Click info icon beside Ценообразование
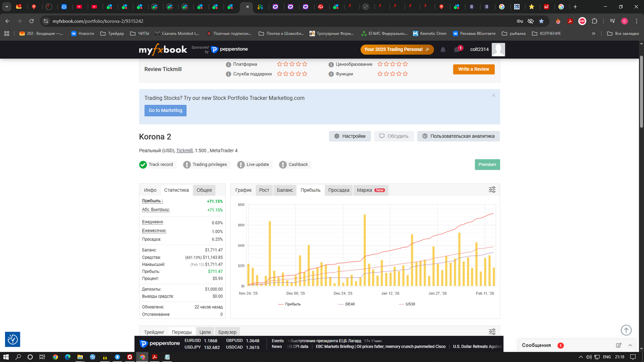The image size is (644, 362). tap(331, 64)
